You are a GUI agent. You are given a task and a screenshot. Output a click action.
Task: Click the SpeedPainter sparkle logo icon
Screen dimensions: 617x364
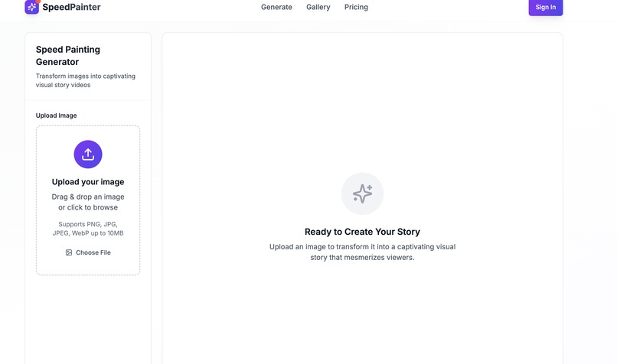point(32,7)
